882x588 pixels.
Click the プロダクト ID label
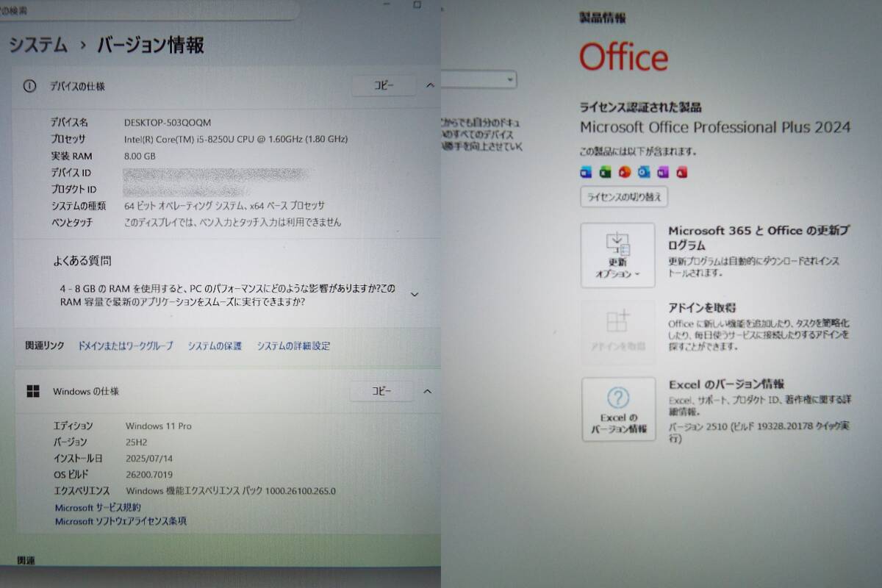click(73, 190)
